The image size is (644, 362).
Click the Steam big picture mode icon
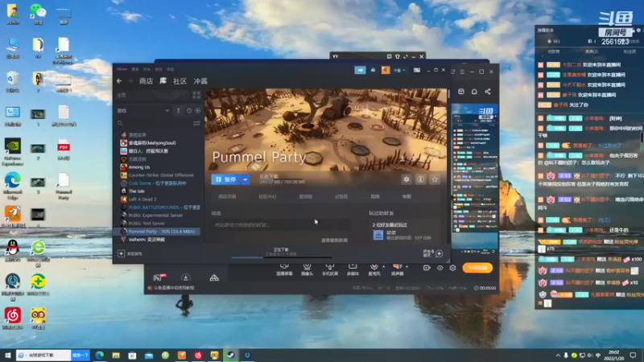point(417,70)
